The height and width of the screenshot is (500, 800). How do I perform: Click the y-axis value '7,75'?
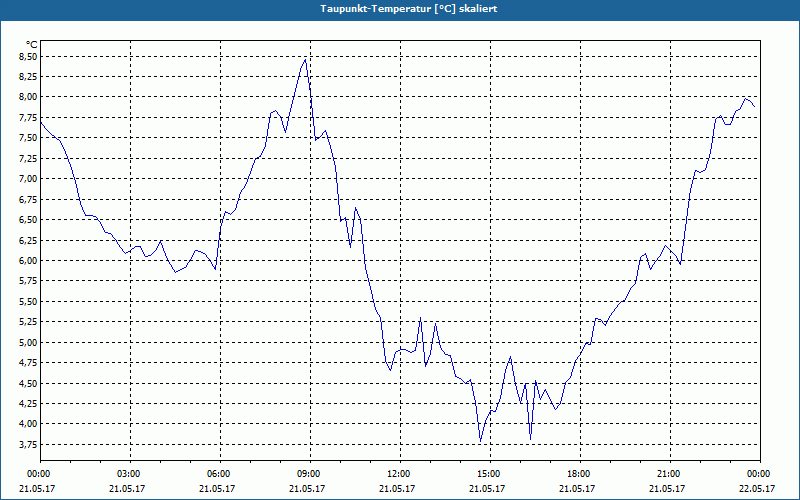[x=29, y=118]
